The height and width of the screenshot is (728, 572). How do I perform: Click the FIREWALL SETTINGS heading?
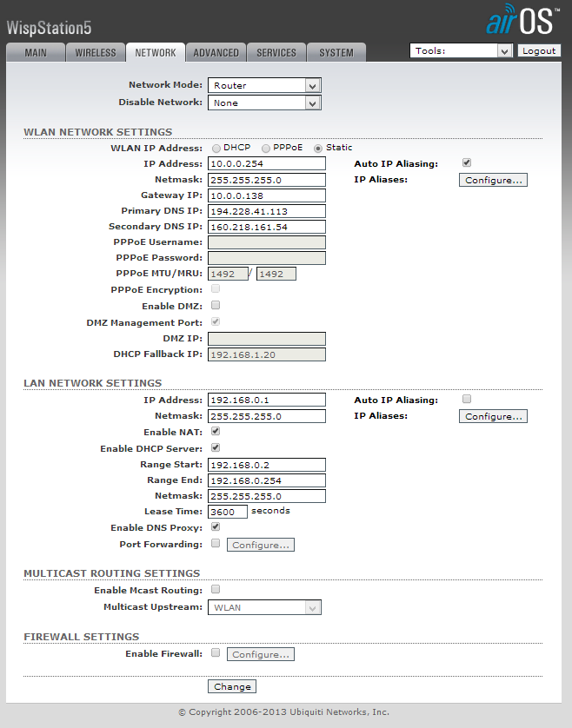(82, 637)
